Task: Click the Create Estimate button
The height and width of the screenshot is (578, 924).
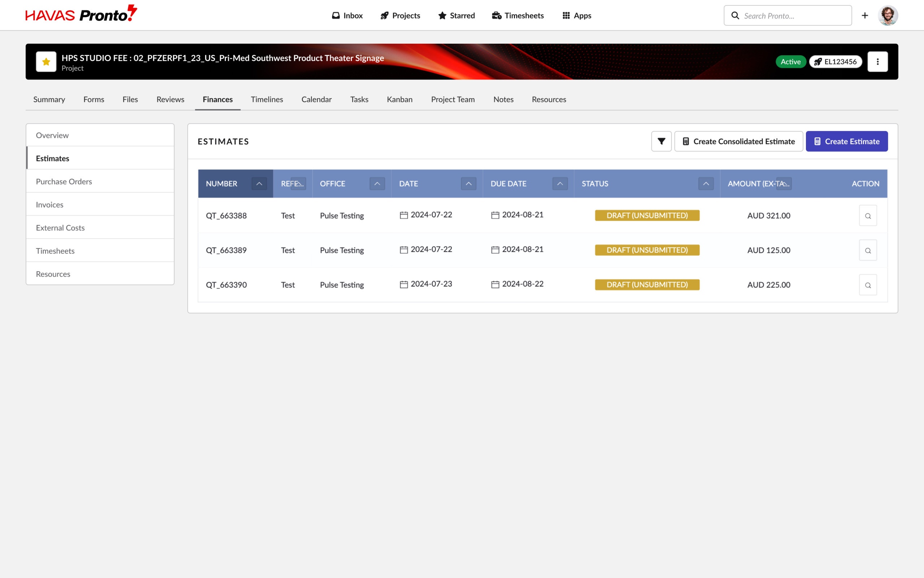Action: coord(846,142)
